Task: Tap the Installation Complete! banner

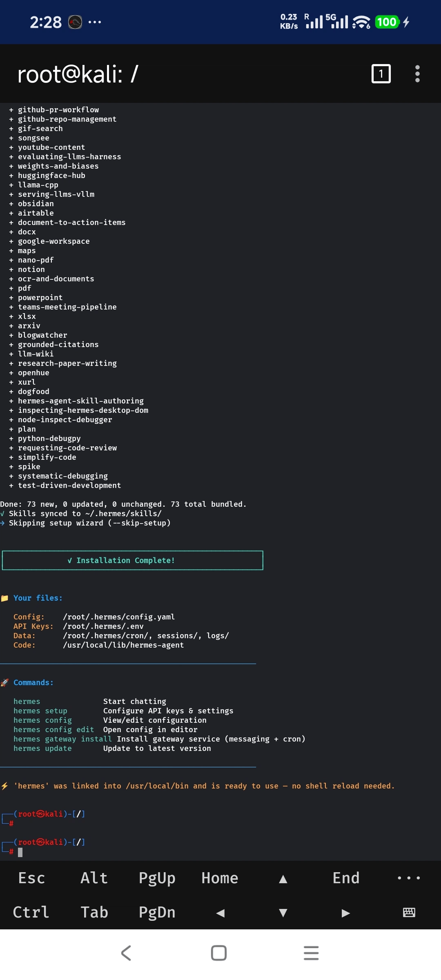Action: 133,560
